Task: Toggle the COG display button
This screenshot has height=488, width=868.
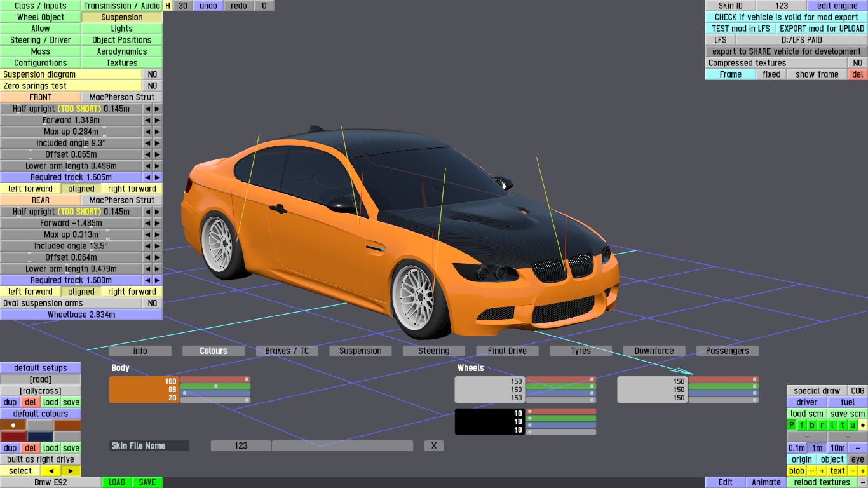Action: point(858,391)
